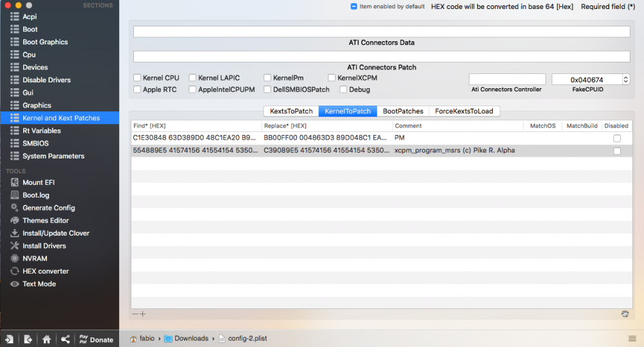The image size is (644, 347).
Task: Select the 'xcpm_program_msrs (c) Pike R. Alpha' comment
Action: pyautogui.click(x=455, y=150)
